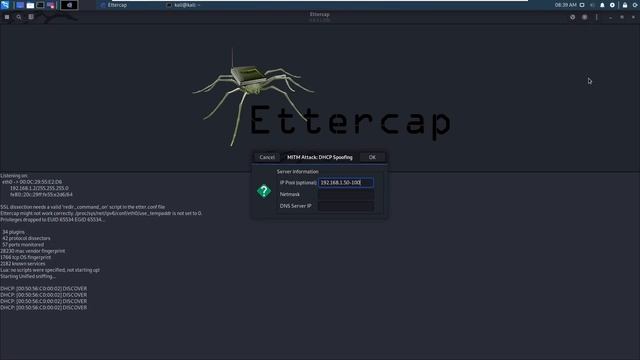Launch the terminal emulator panel icon
The image size is (640, 360).
coord(40,5)
